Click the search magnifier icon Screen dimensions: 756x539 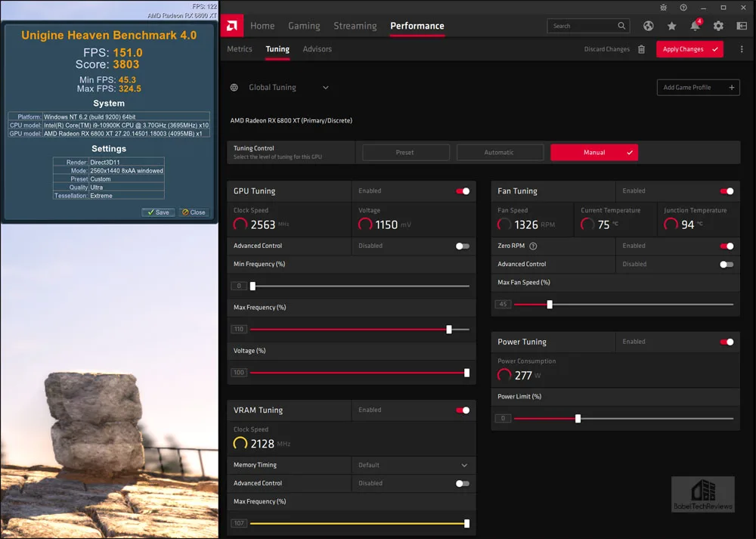coord(621,26)
